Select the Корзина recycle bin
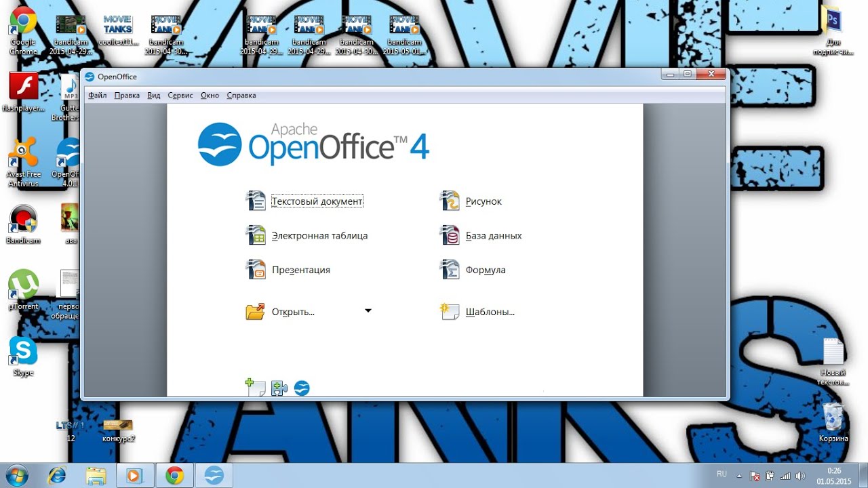This screenshot has height=488, width=868. pos(833,422)
